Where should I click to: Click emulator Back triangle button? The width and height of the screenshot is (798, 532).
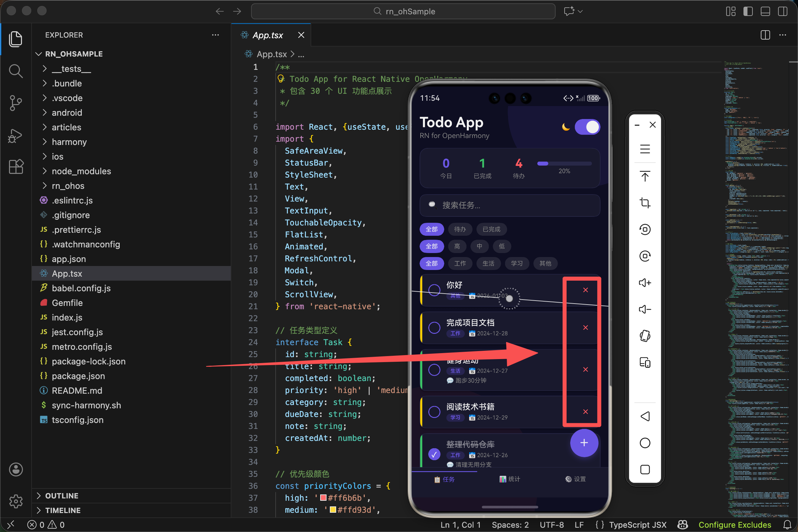[645, 416]
